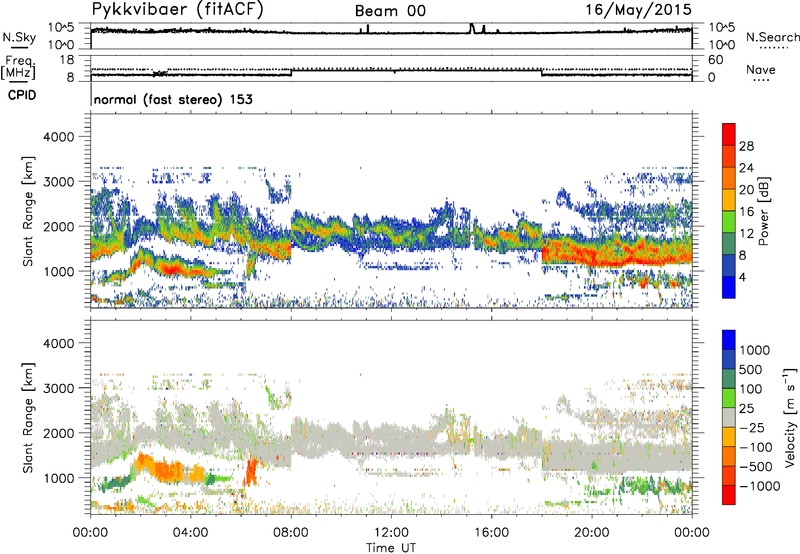Click the frequency step at 08:00 UT
The width and height of the screenshot is (800, 554).
[x=291, y=72]
